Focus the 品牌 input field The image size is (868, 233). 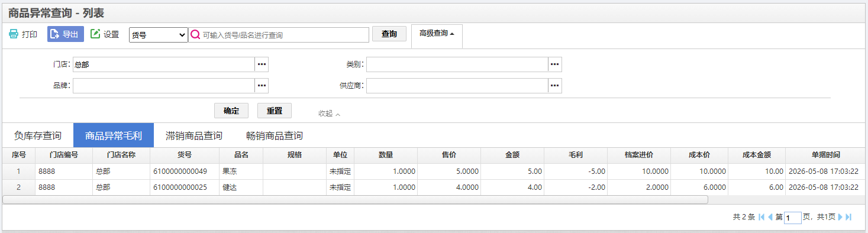[x=164, y=86]
